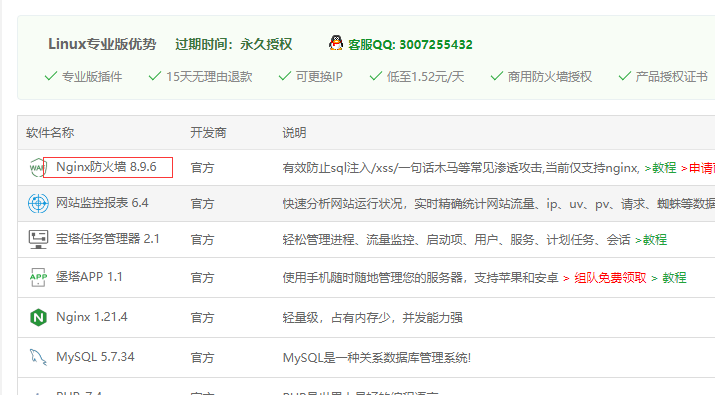Select the Nginx防火墙 8.9.6 name
The width and height of the screenshot is (715, 395).
pos(106,167)
